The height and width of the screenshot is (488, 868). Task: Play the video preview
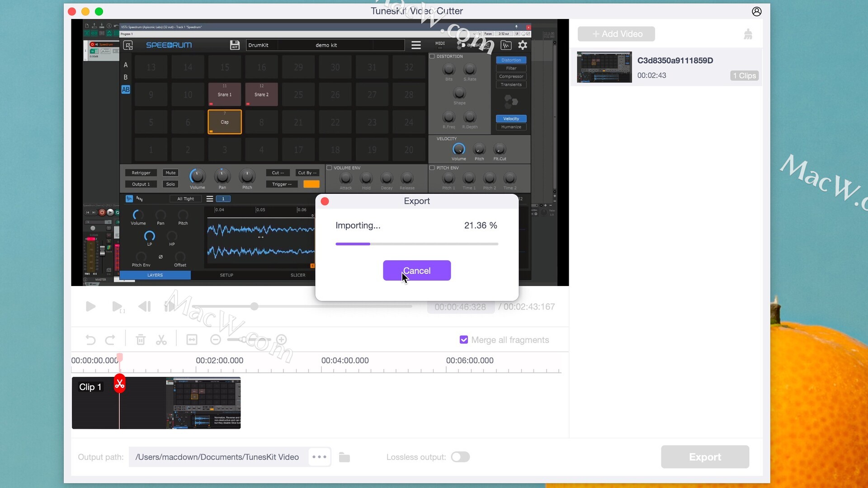click(90, 306)
